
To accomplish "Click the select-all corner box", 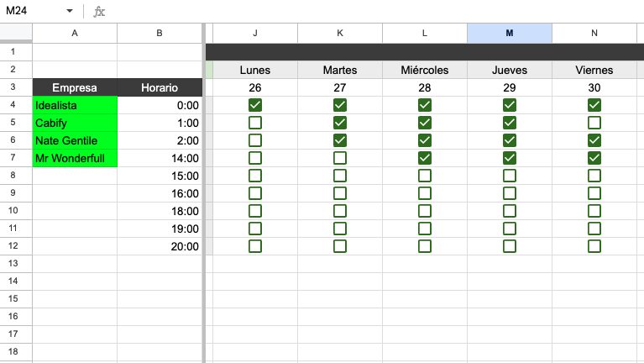I will pos(15,33).
